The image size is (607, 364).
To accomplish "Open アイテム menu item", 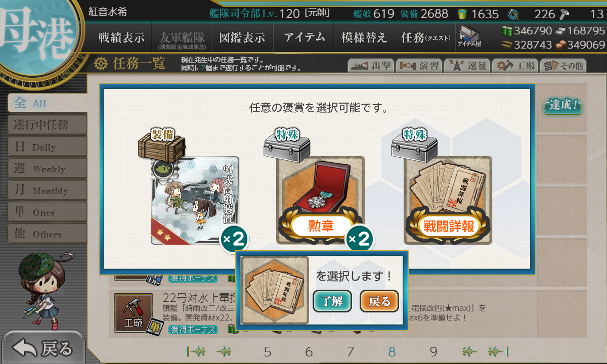I will click(304, 37).
